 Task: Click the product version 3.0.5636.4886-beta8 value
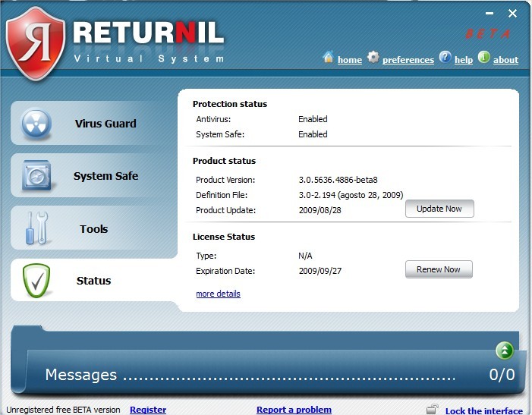click(x=338, y=180)
